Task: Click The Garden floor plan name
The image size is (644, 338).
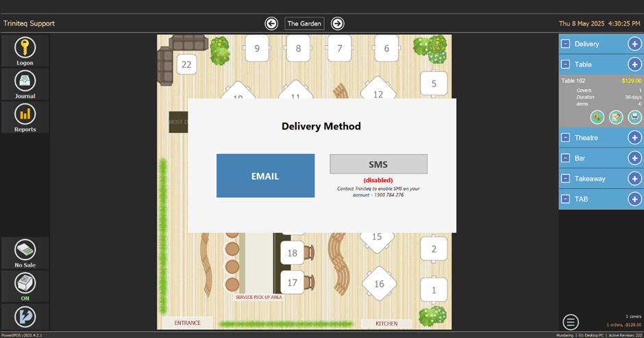Action: [x=304, y=23]
